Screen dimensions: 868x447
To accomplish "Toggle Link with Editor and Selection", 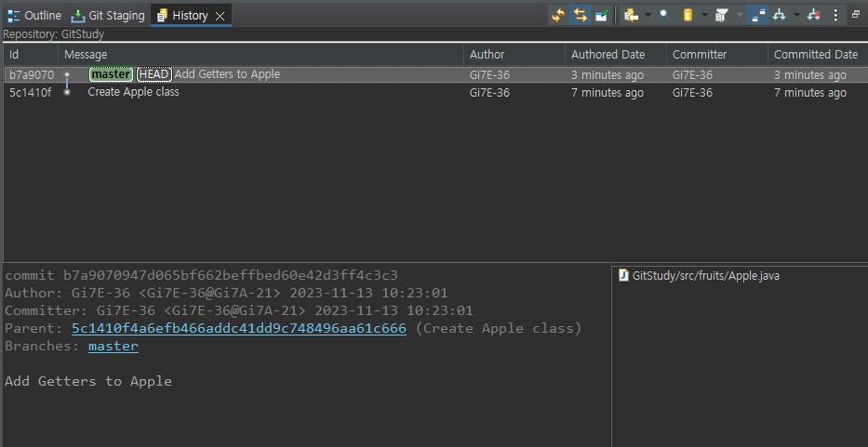I will tap(580, 16).
